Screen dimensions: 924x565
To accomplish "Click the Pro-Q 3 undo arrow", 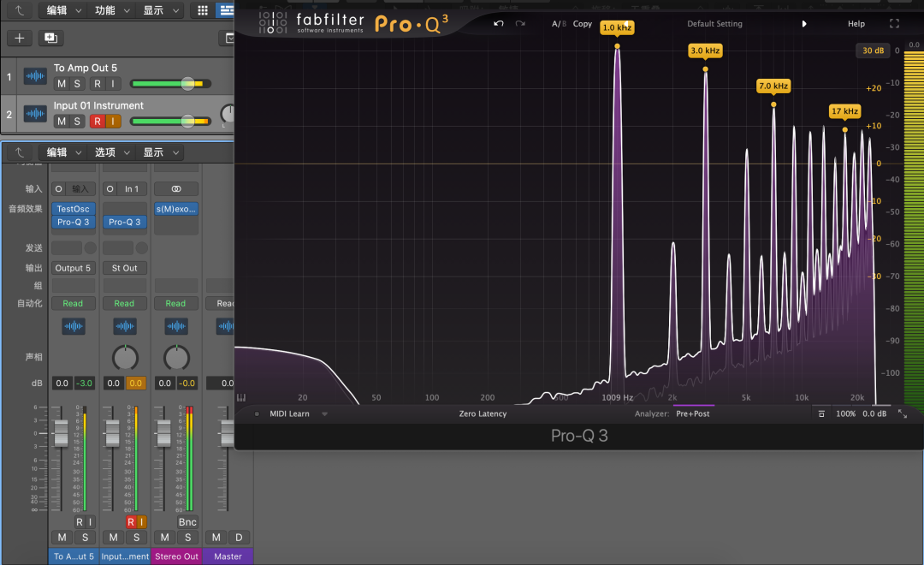I will (x=499, y=24).
